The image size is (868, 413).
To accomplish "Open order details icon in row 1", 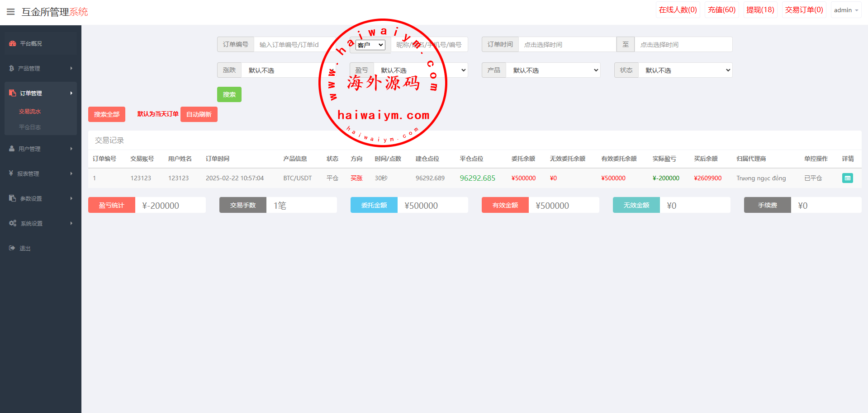I will click(x=847, y=178).
